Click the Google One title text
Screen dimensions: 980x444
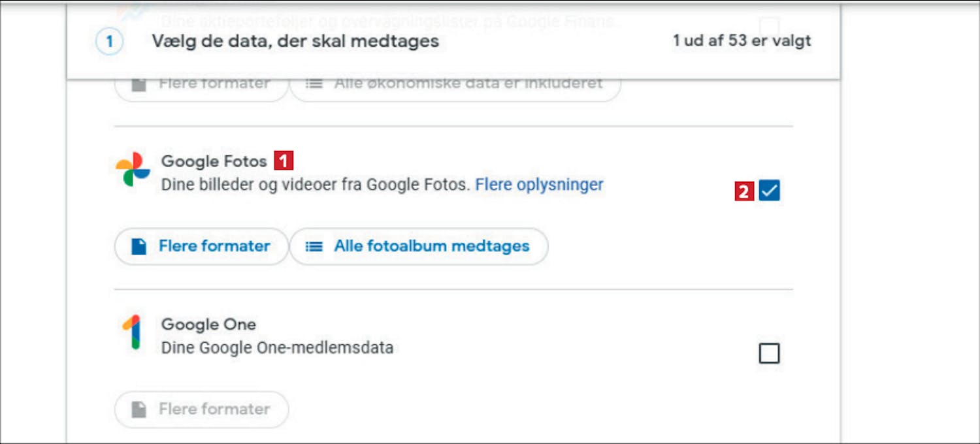(208, 325)
